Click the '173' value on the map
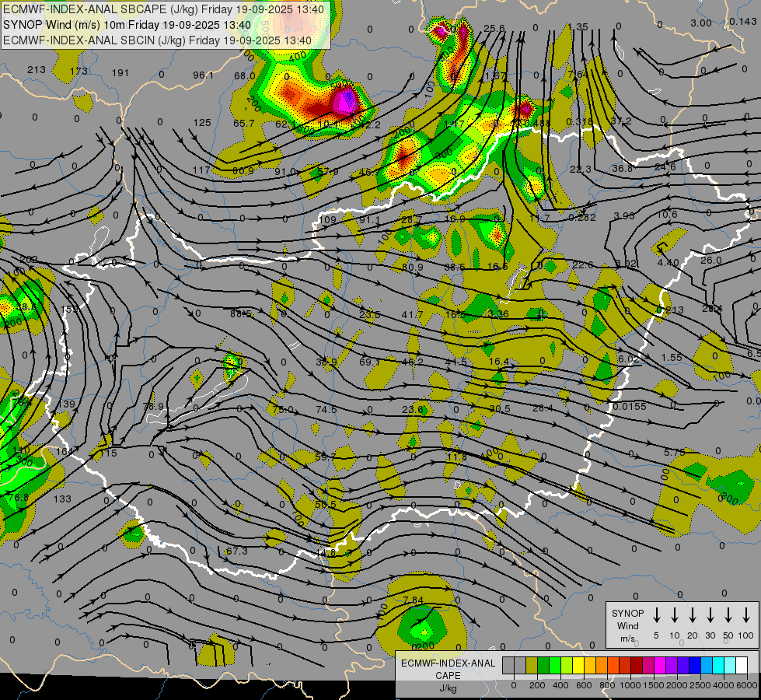The image size is (761, 700). 79,71
